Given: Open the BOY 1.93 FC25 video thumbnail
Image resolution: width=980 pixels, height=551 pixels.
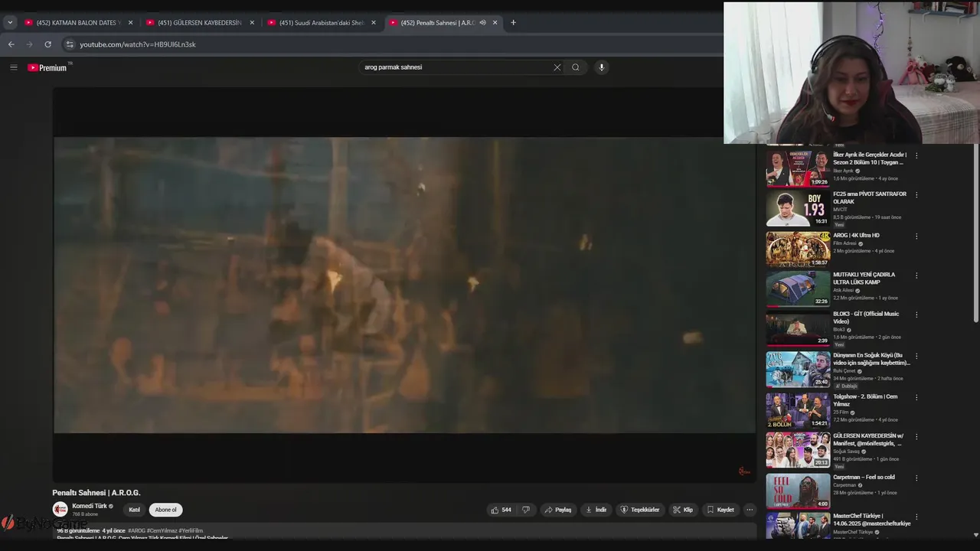Looking at the screenshot, I should [798, 208].
